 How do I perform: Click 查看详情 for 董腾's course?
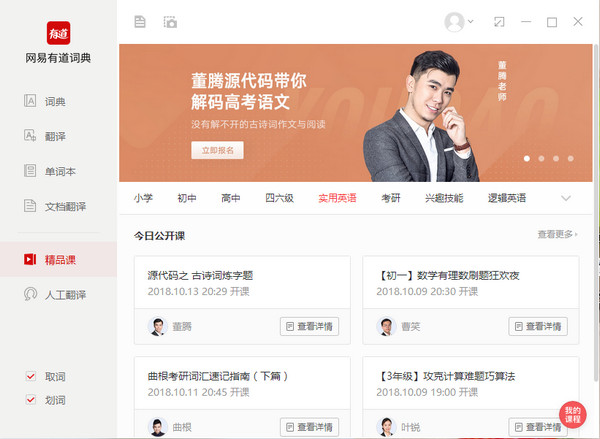click(x=309, y=326)
